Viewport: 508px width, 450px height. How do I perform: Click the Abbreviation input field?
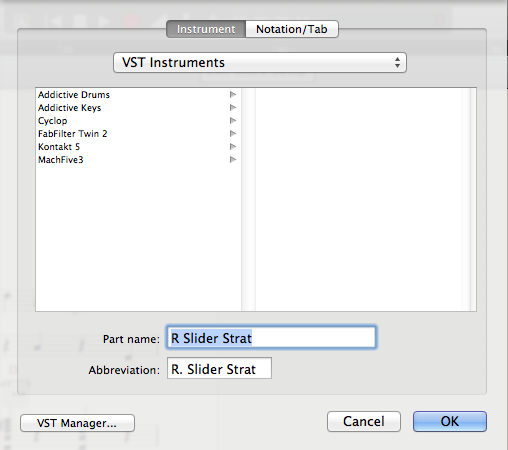point(219,368)
